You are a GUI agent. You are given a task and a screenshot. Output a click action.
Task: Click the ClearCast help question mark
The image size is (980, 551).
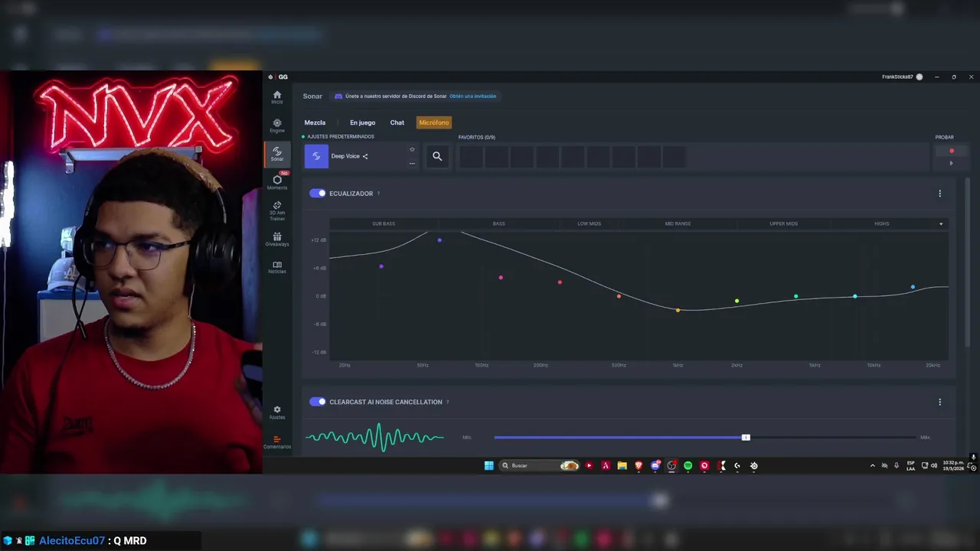pos(448,402)
